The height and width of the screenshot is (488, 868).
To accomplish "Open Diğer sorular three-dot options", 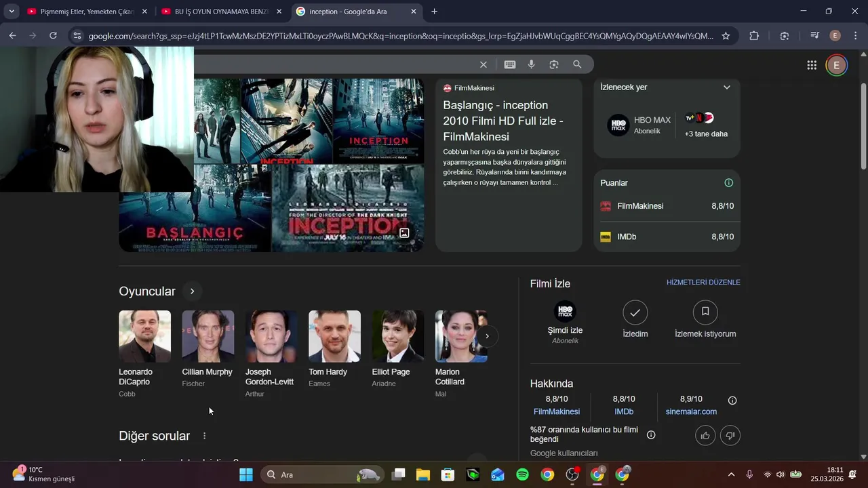I will pos(204,436).
